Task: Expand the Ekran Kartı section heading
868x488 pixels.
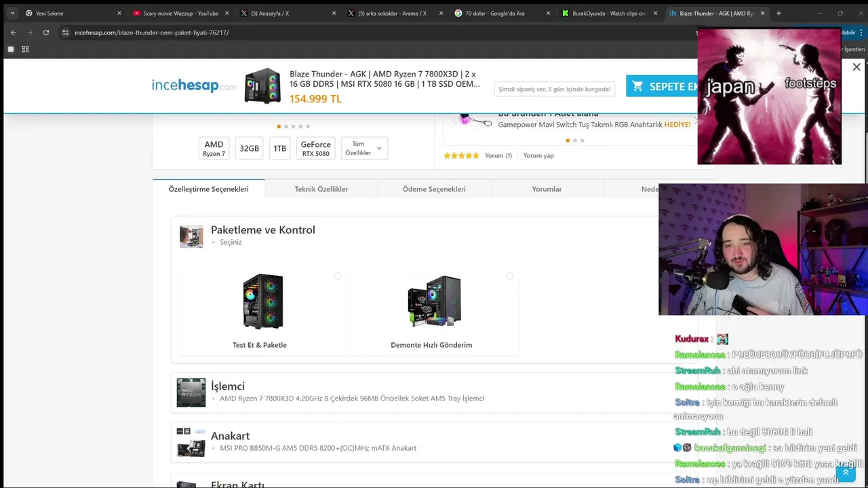Action: point(237,484)
